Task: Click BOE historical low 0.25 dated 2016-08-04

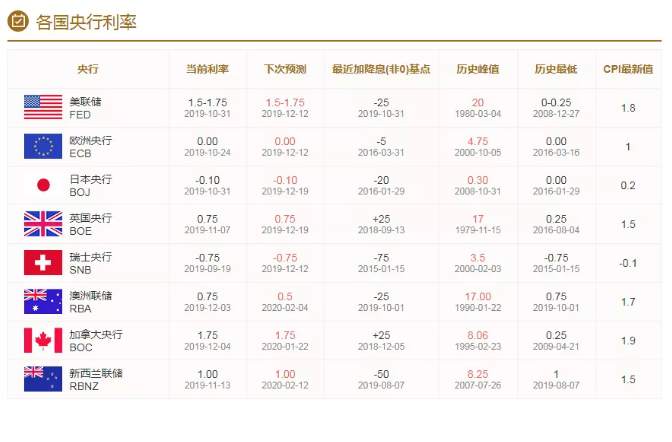Action: pyautogui.click(x=556, y=224)
